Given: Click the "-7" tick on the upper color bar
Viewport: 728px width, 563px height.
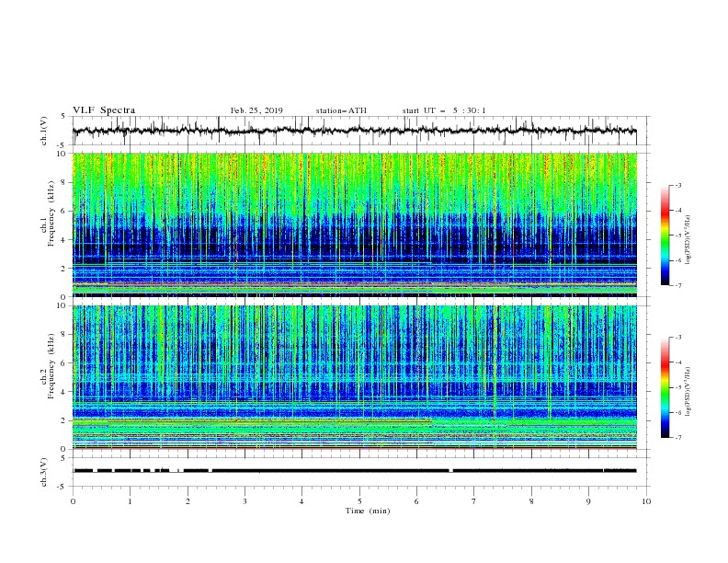Looking at the screenshot, I should pyautogui.click(x=677, y=285).
